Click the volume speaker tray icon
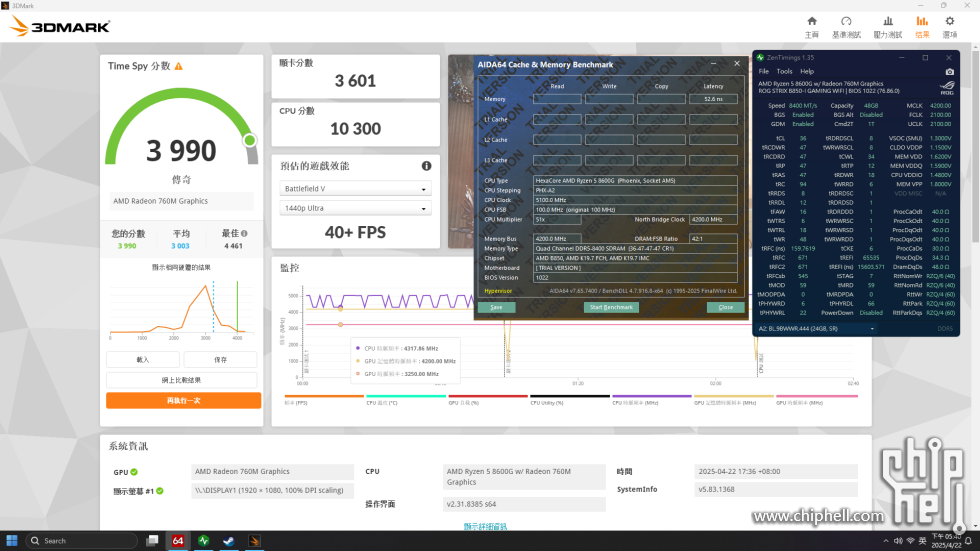980x551 pixels. pos(898,541)
